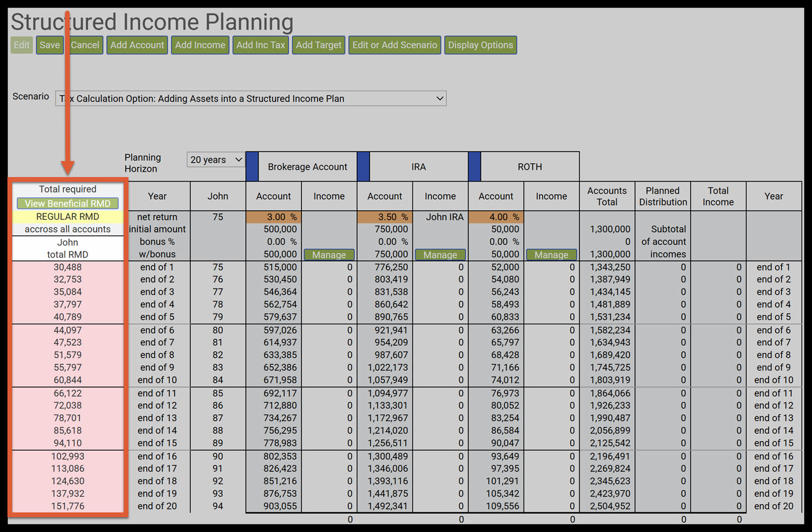812x532 pixels.
Task: Click the greyed-out Edit button
Action: coord(21,45)
